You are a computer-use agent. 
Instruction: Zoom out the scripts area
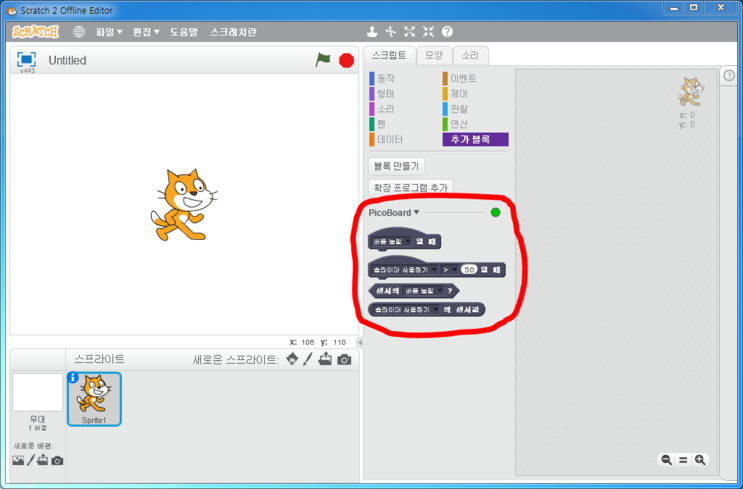666,460
